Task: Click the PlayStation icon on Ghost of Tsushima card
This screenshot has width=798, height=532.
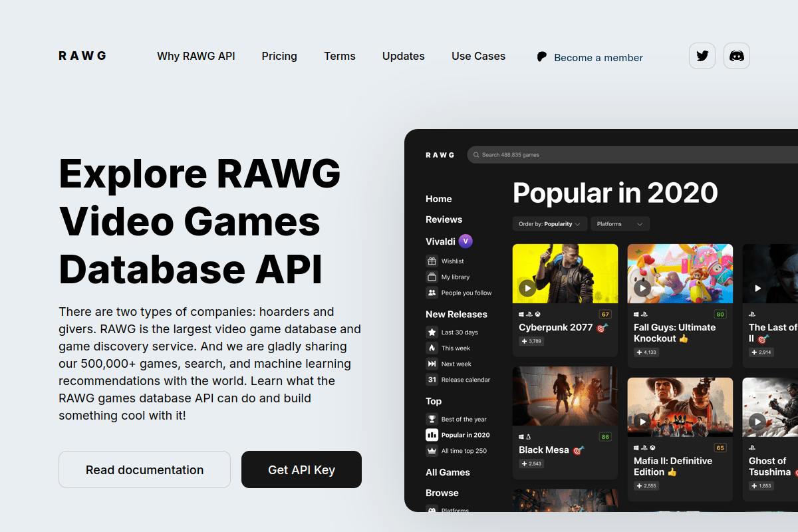Action: [x=752, y=448]
